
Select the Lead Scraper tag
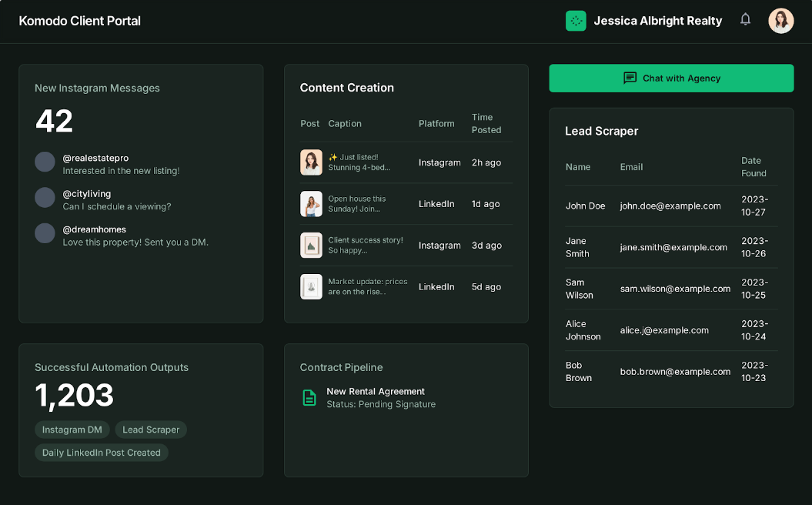tap(151, 430)
